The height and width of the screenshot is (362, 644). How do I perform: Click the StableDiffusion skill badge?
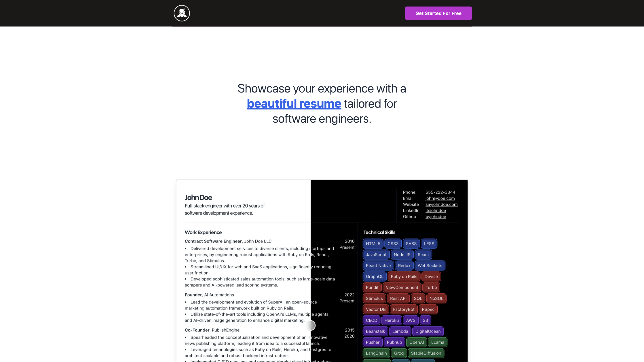pyautogui.click(x=426, y=353)
